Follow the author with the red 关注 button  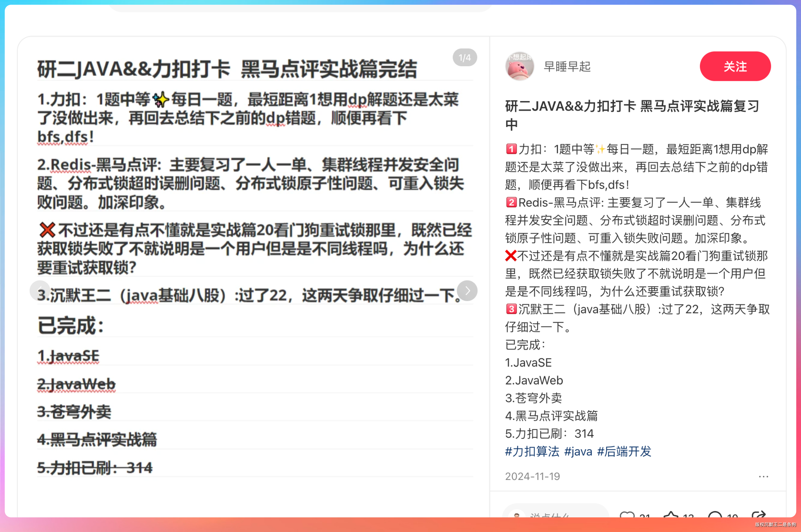click(735, 66)
